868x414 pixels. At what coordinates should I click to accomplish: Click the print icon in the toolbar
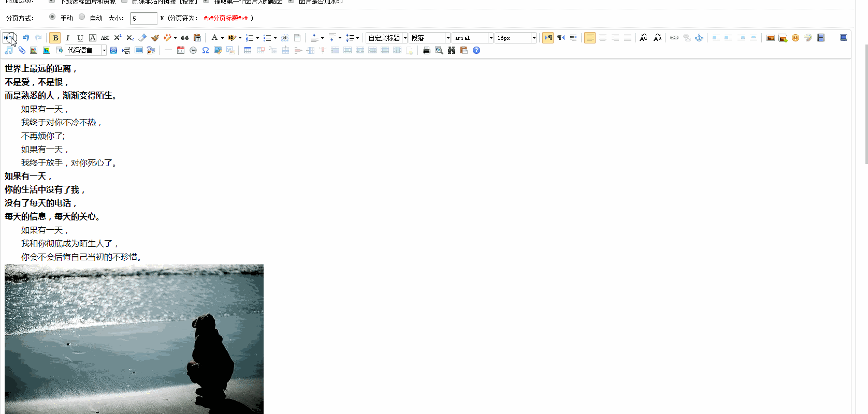(427, 50)
